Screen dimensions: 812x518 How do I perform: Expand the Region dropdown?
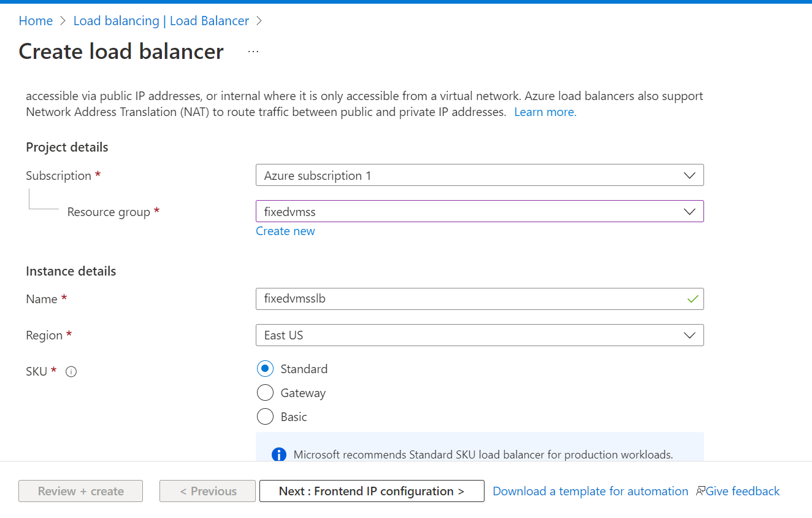[479, 335]
